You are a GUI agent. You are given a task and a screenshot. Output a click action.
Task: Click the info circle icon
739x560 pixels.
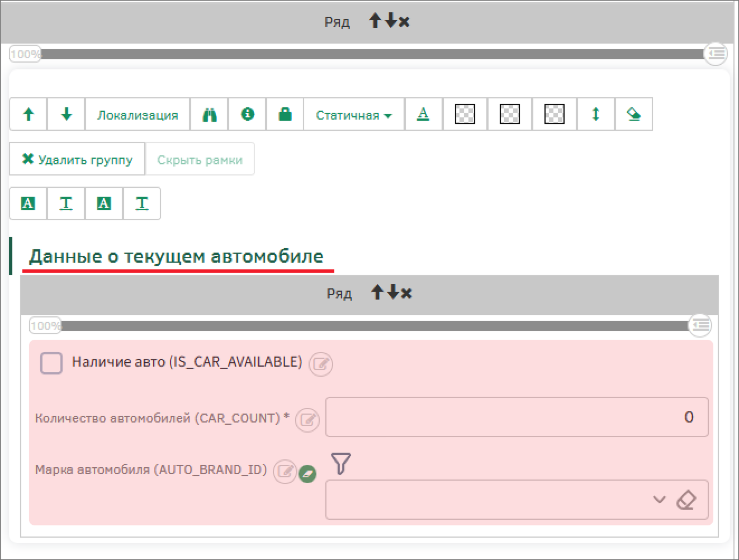pos(247,115)
